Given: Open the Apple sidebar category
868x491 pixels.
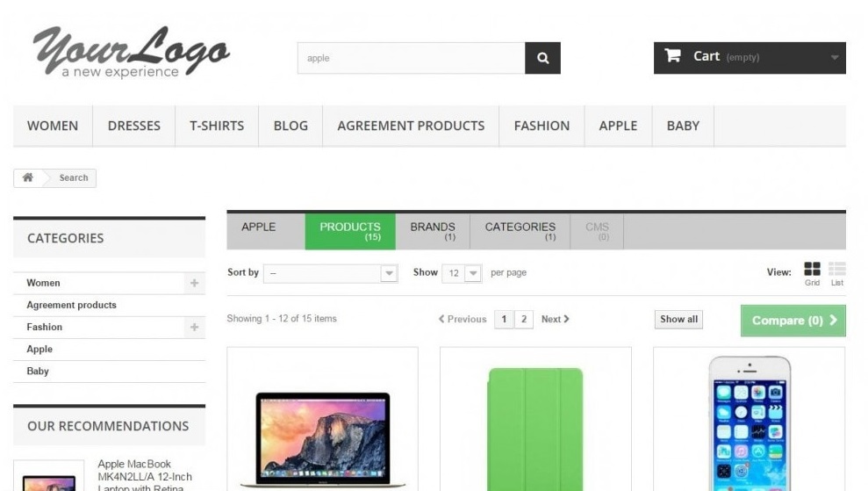Looking at the screenshot, I should click(x=39, y=349).
